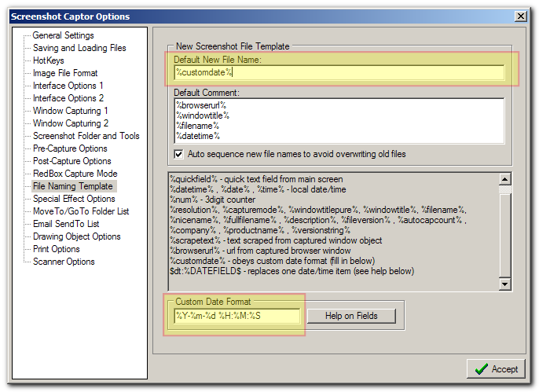539x392 pixels.
Task: Click the Default New File Name field
Action: [x=338, y=72]
